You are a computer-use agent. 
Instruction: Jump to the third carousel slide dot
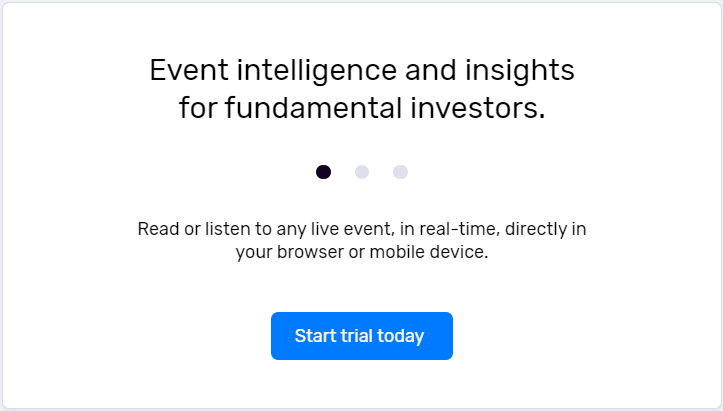[x=400, y=172]
